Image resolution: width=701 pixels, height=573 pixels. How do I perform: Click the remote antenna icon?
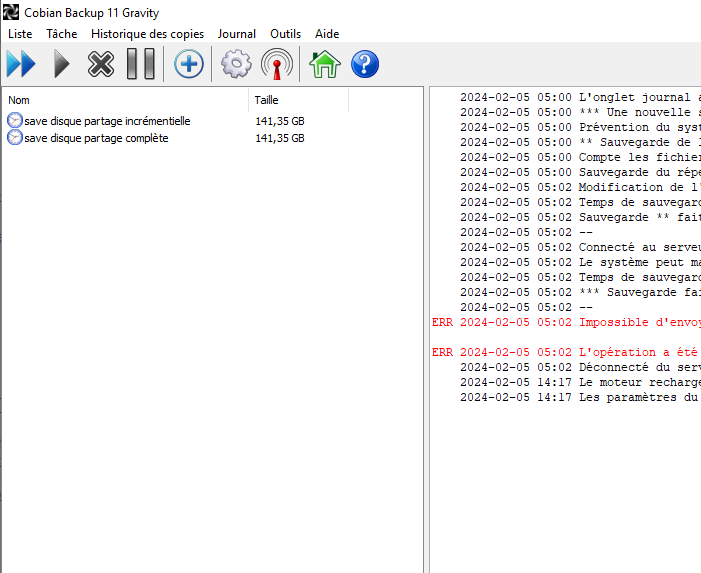click(277, 64)
